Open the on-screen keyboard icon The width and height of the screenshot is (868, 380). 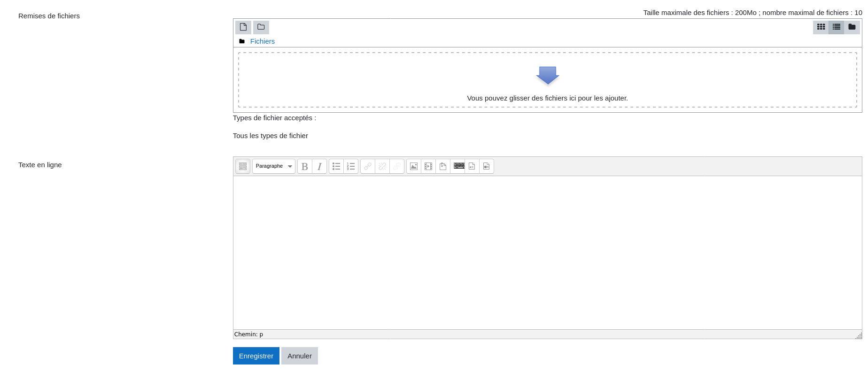point(459,166)
